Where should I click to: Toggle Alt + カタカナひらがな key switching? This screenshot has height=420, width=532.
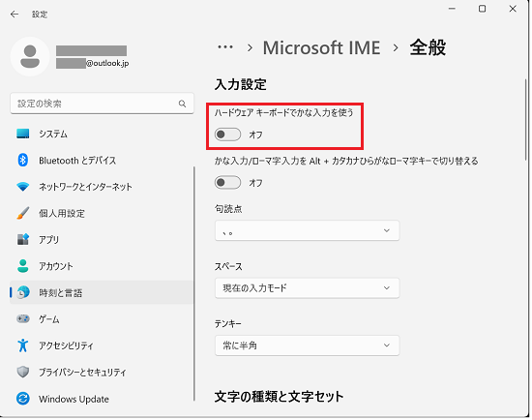click(x=227, y=183)
